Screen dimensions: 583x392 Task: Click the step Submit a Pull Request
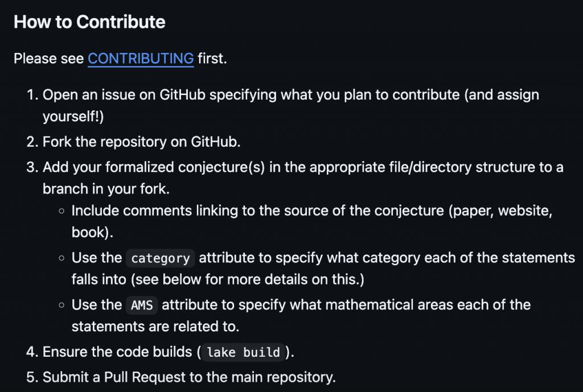(180, 377)
